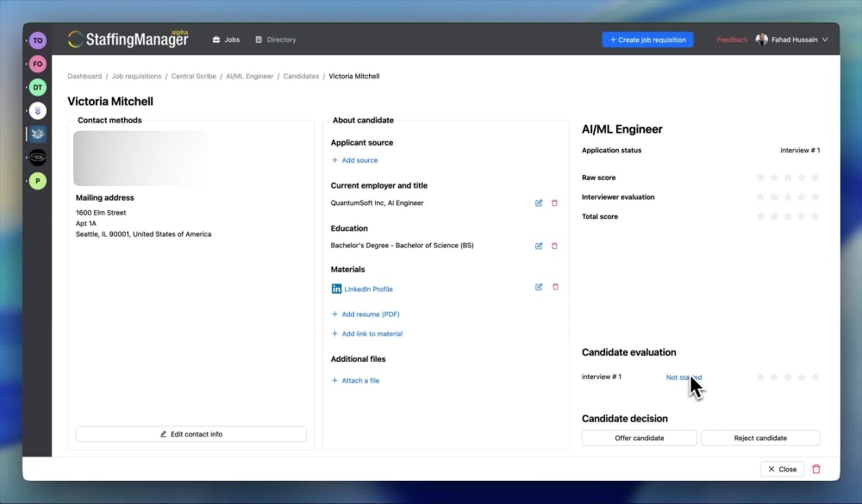Open the Jobs menu
The width and height of the screenshot is (862, 504).
click(226, 40)
